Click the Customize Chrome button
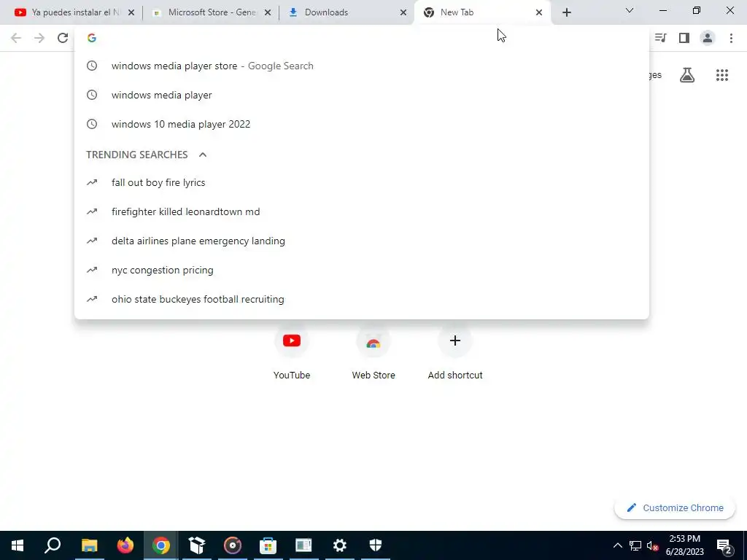Screen dimensions: 747x560 675,507
